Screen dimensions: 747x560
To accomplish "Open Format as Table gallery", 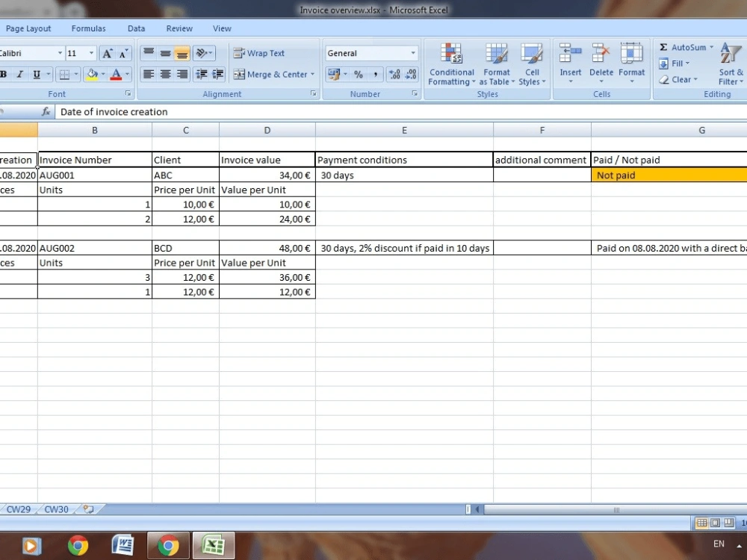I will click(x=497, y=64).
